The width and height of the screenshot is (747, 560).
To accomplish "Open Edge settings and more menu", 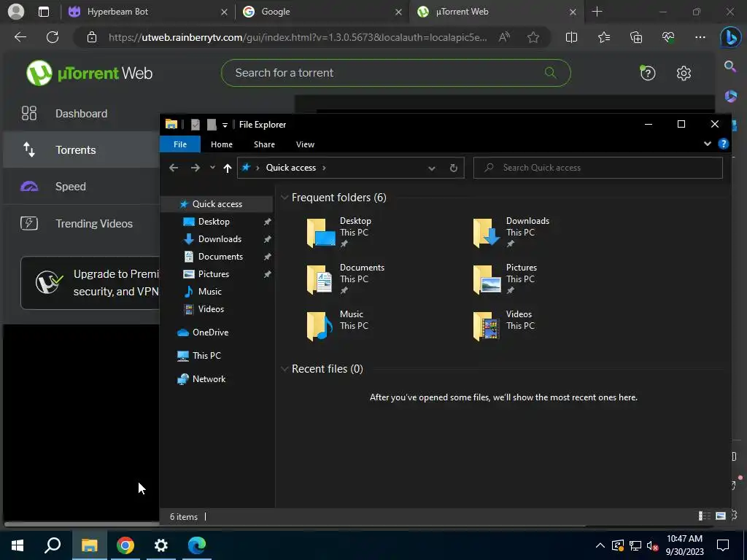I will click(700, 37).
